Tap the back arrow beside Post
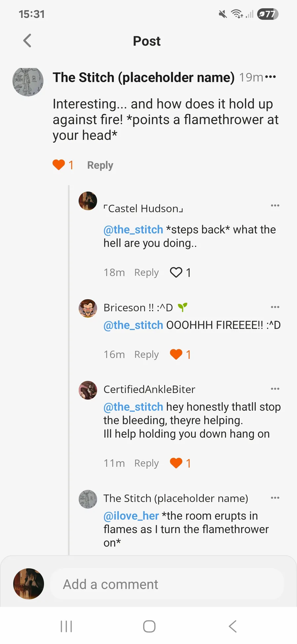This screenshot has height=644, width=297. (x=27, y=41)
